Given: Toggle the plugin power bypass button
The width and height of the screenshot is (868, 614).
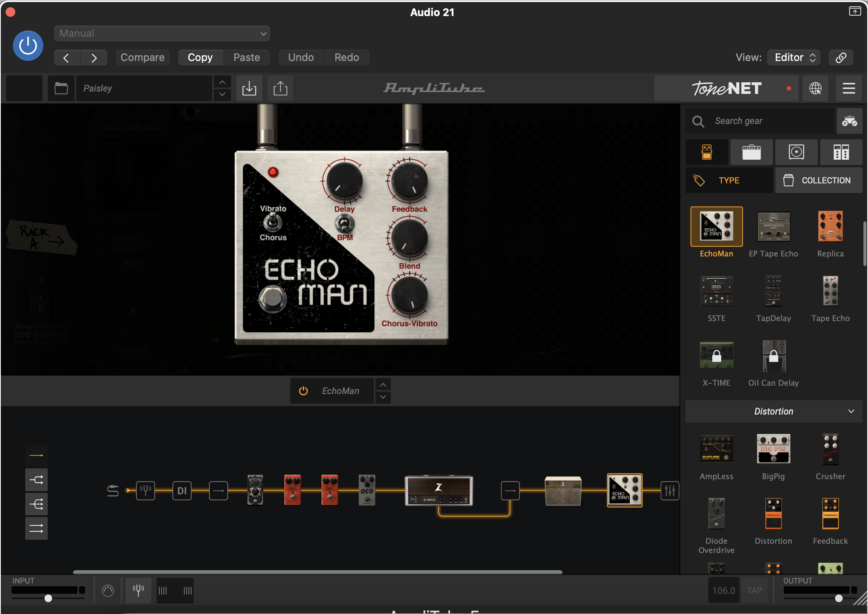Looking at the screenshot, I should pyautogui.click(x=28, y=46).
